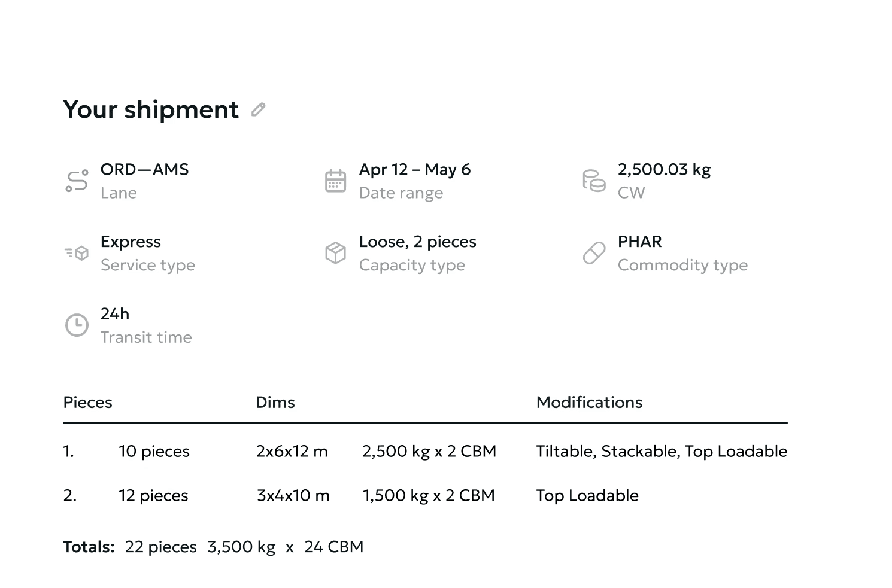
Task: Click the 2,500.03 kg chargeable weight value
Action: click(664, 170)
